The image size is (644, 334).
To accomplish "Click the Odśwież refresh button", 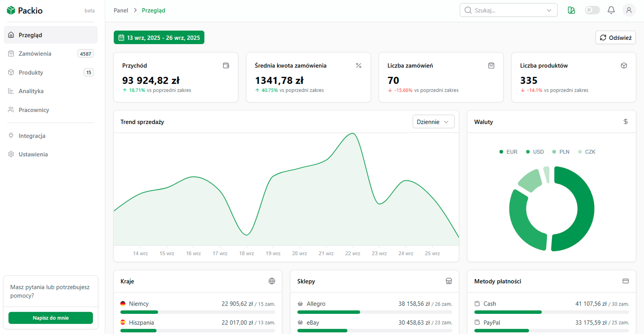I will click(x=615, y=38).
